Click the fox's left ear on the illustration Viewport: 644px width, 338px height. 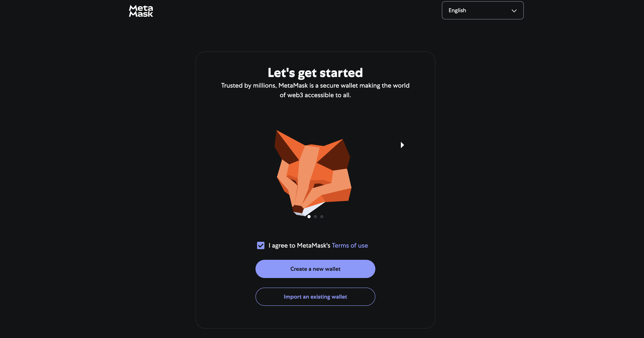287,148
